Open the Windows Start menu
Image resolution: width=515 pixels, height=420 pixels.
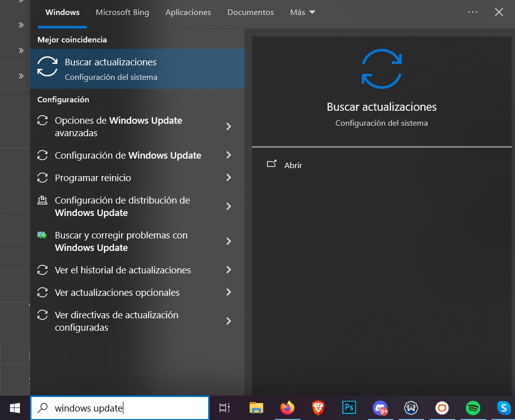15,408
